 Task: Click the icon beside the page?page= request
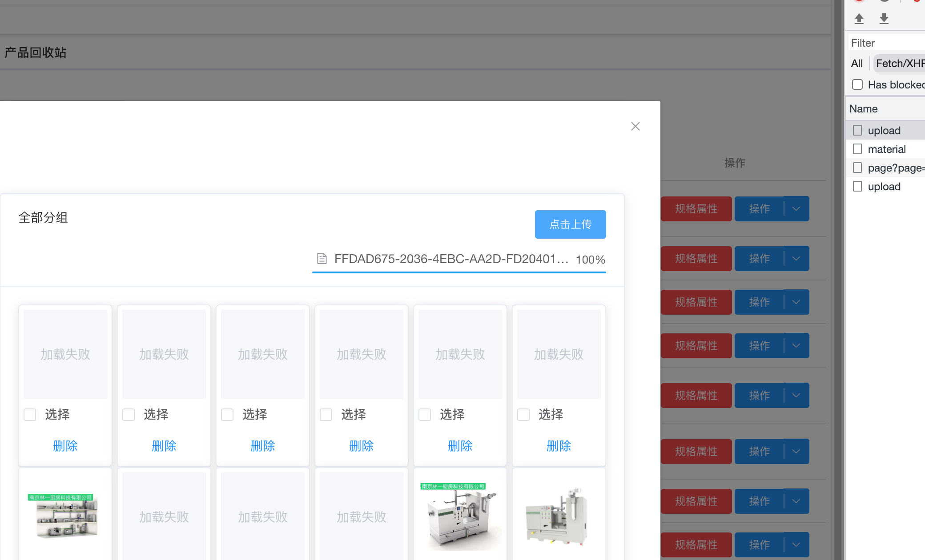[x=857, y=168]
